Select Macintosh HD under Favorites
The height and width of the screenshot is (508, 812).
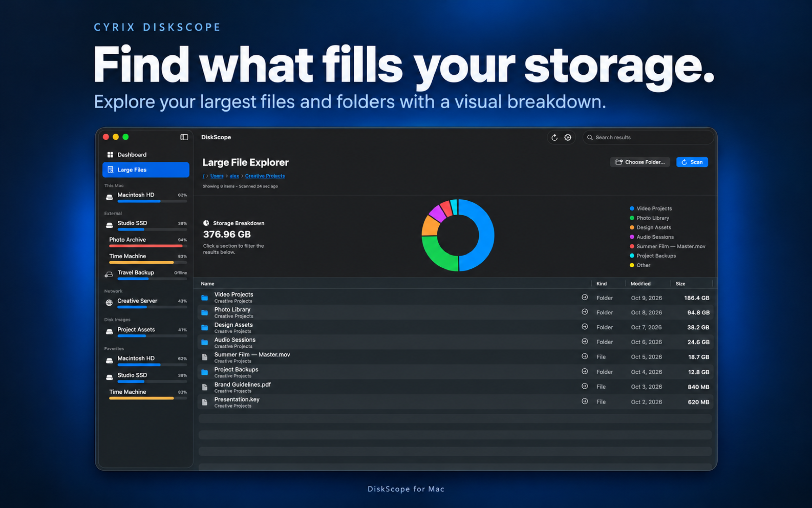coord(146,360)
